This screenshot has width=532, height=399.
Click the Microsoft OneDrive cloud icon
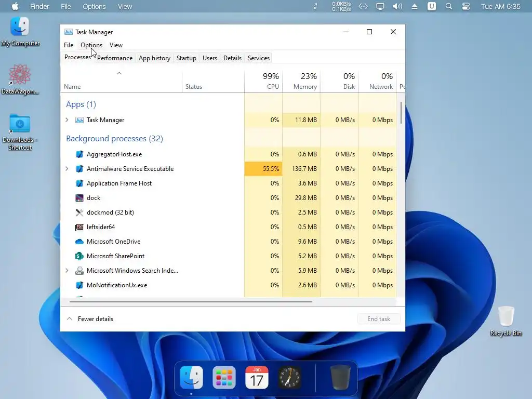[79, 242]
